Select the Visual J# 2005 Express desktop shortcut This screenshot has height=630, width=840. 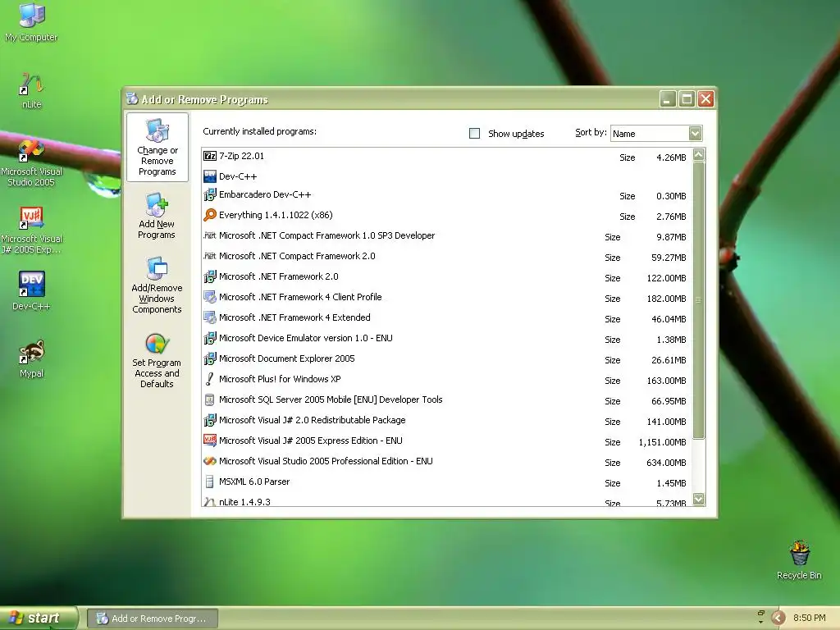click(x=31, y=231)
